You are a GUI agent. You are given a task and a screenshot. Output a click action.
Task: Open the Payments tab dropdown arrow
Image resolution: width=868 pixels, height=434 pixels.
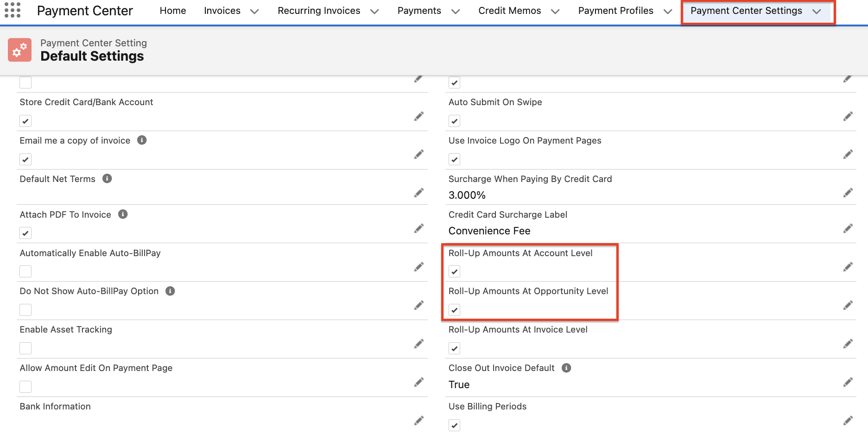pos(456,12)
